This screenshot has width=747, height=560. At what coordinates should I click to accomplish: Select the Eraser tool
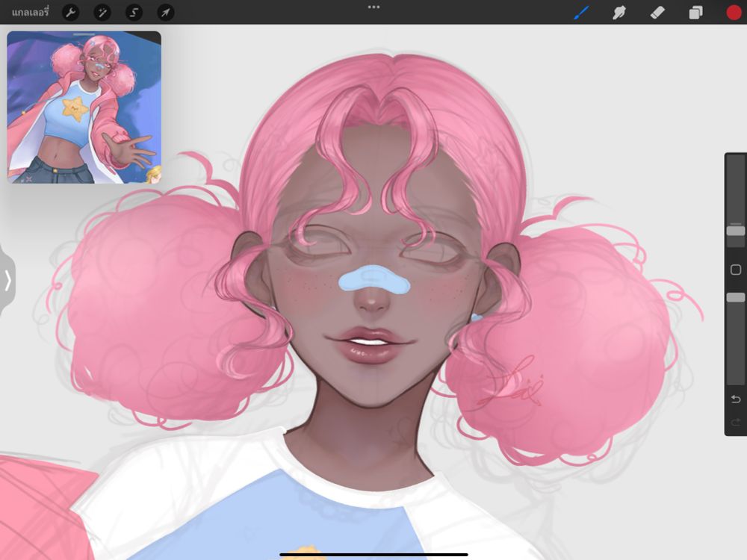pos(657,13)
